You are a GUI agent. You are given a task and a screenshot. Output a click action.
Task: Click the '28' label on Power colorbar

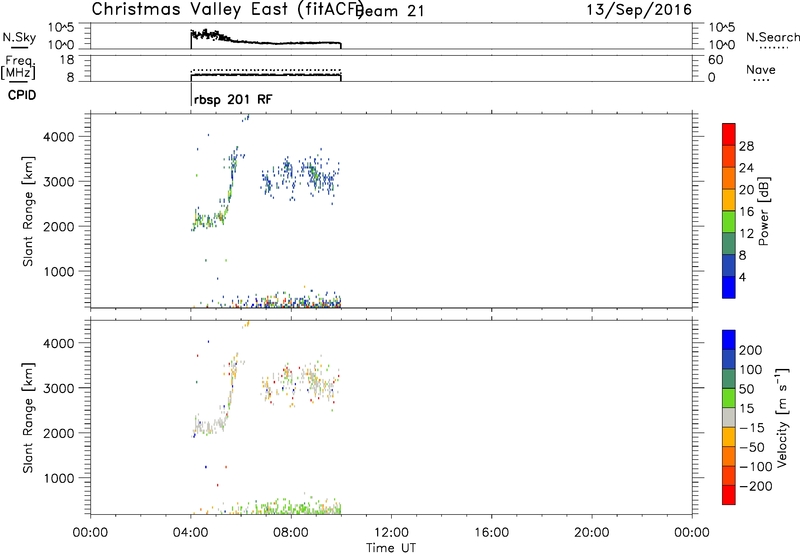(746, 146)
